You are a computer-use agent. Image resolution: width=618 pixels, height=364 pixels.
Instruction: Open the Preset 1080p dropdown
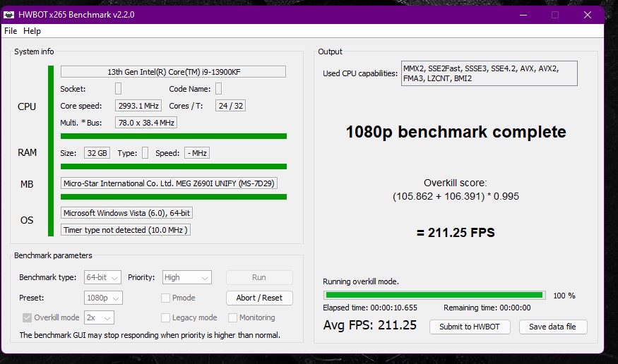103,298
